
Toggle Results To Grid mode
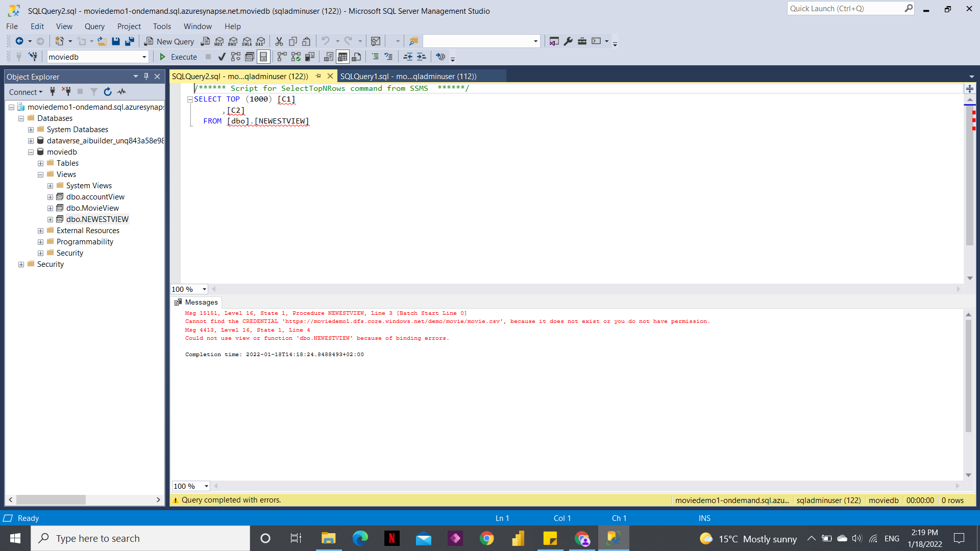click(x=342, y=57)
